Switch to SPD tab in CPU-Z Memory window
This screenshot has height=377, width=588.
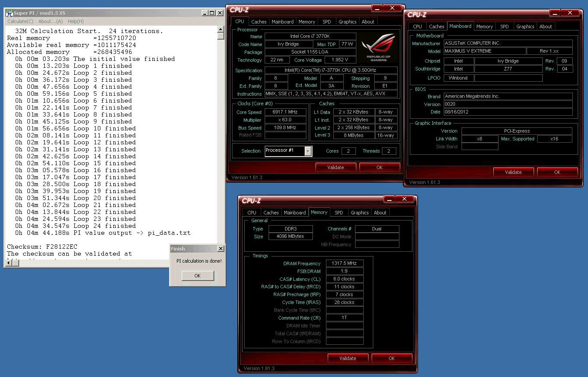click(339, 213)
